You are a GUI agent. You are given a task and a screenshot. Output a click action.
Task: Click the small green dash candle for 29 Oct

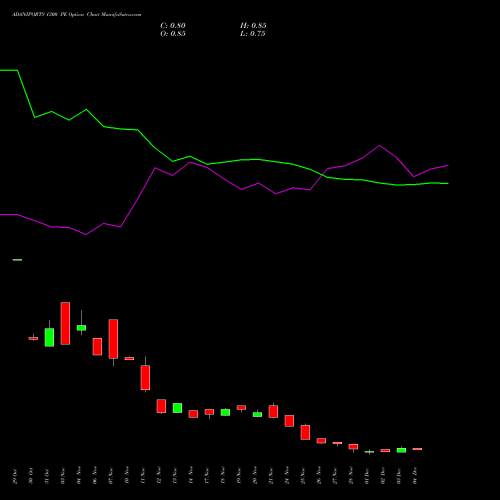(x=17, y=260)
